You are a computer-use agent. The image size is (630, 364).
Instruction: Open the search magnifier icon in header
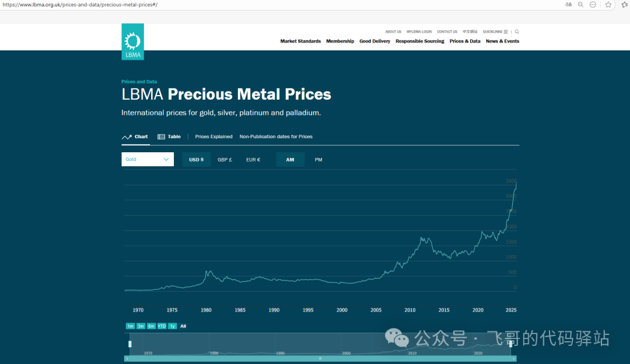click(x=517, y=32)
